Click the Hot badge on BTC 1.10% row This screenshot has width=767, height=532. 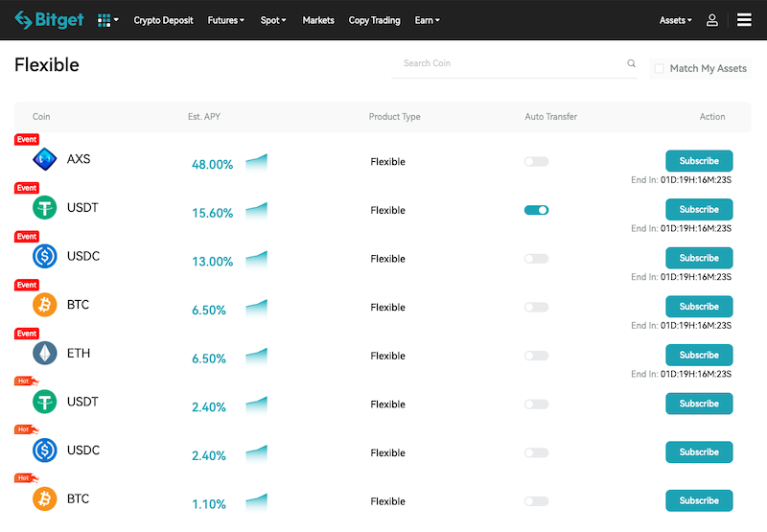[x=27, y=477]
